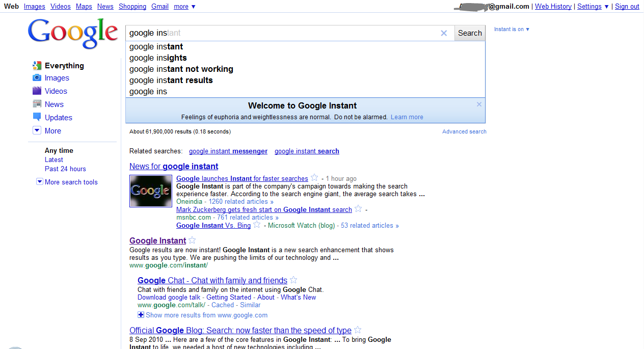Open Images in top navigation bar
644x349 pixels.
(x=34, y=7)
